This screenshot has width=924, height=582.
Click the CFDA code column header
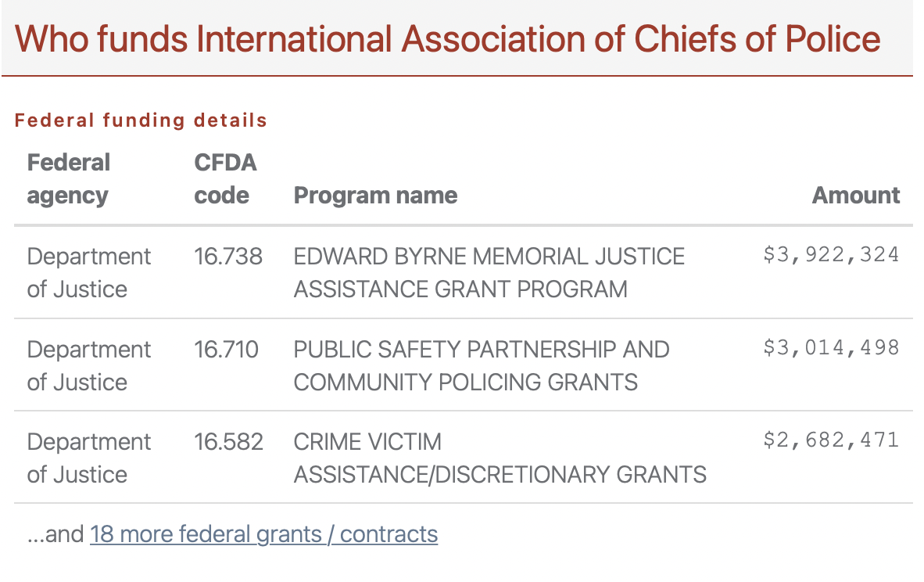coord(225,178)
